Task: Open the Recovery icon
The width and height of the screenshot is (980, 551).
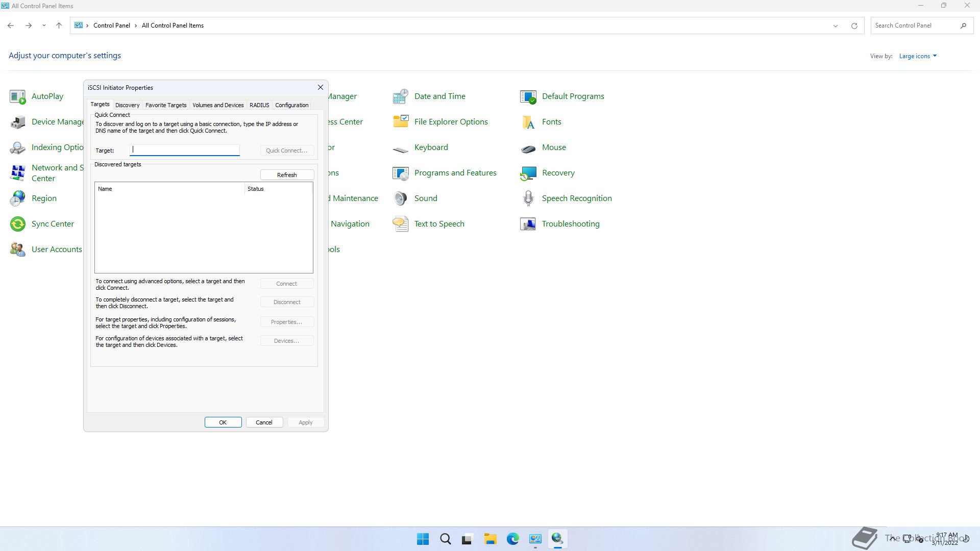Action: point(528,173)
